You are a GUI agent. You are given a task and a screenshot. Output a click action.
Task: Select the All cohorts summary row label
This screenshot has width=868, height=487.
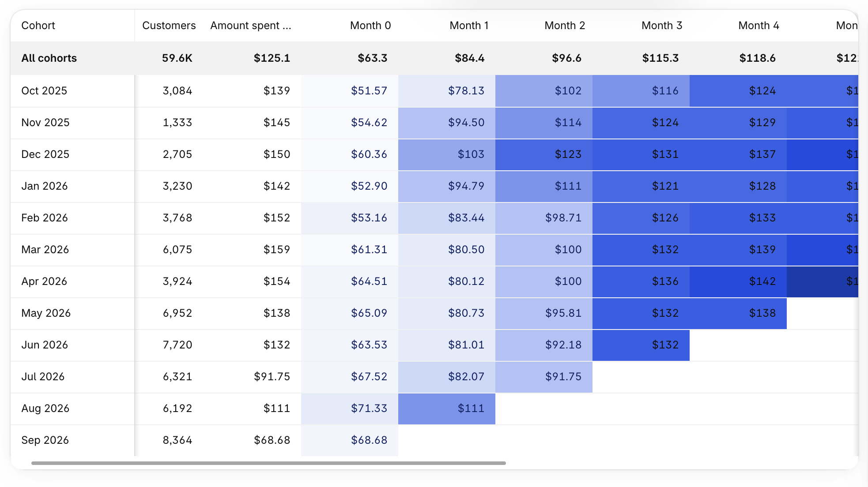49,58
